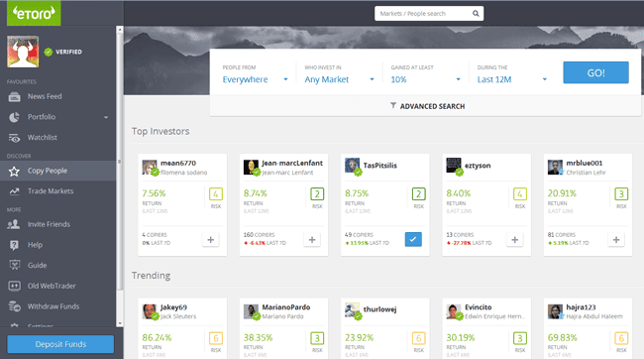The height and width of the screenshot is (359, 644).
Task: Click the Deposit Funds button
Action: tap(60, 344)
